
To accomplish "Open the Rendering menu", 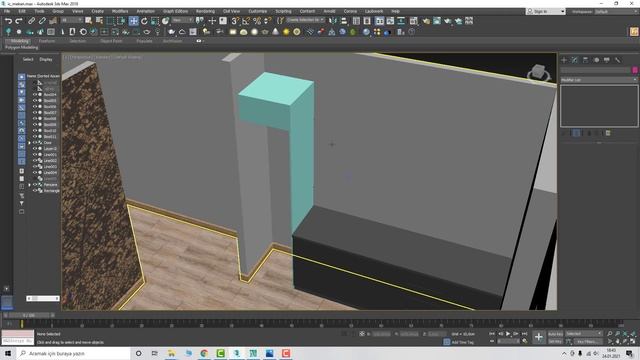I will click(205, 11).
